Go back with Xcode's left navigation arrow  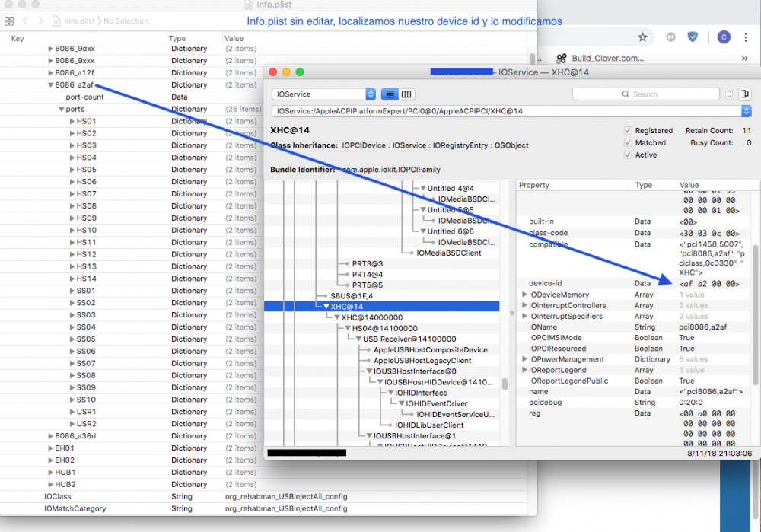point(25,21)
